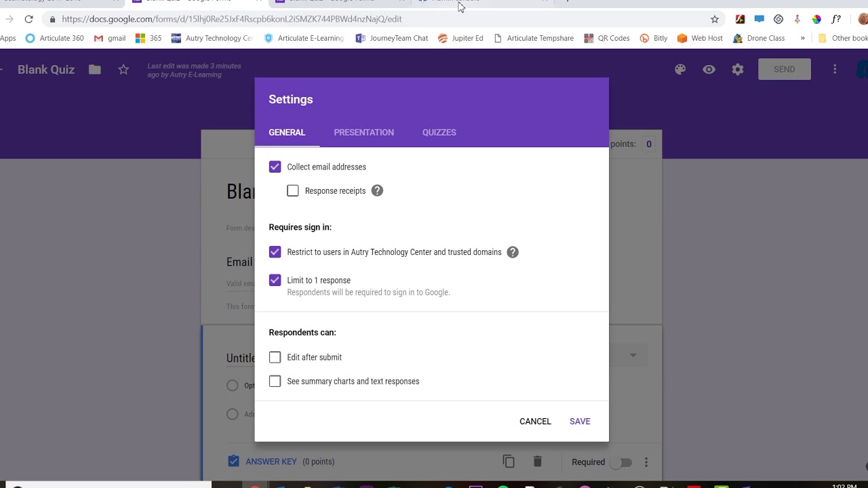Open the 365 bookmark

(x=148, y=38)
